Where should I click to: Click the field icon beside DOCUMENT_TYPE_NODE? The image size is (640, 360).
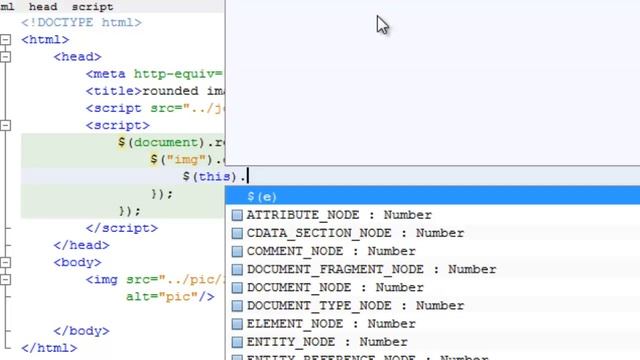(237, 305)
